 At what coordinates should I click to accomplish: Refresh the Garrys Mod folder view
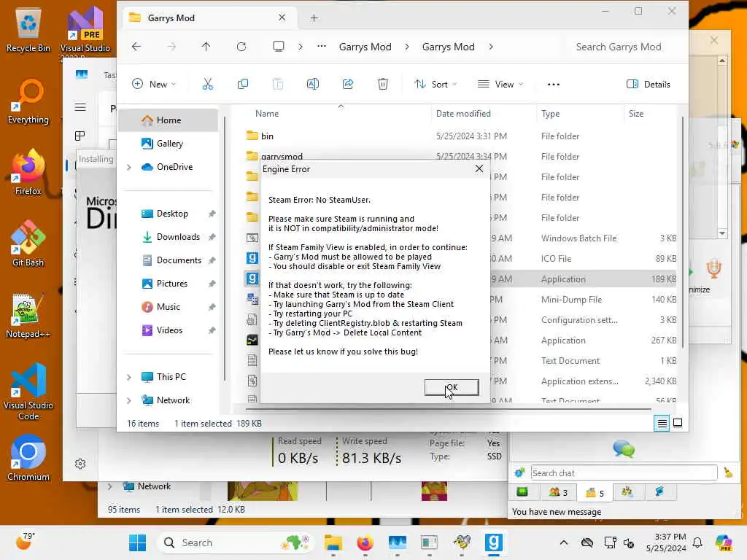tap(241, 47)
